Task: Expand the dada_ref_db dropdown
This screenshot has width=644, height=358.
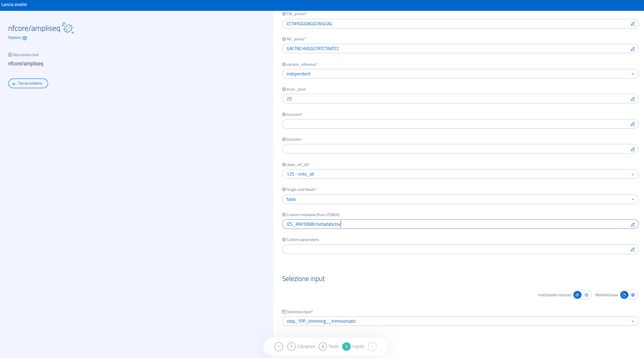Action: 460,174
